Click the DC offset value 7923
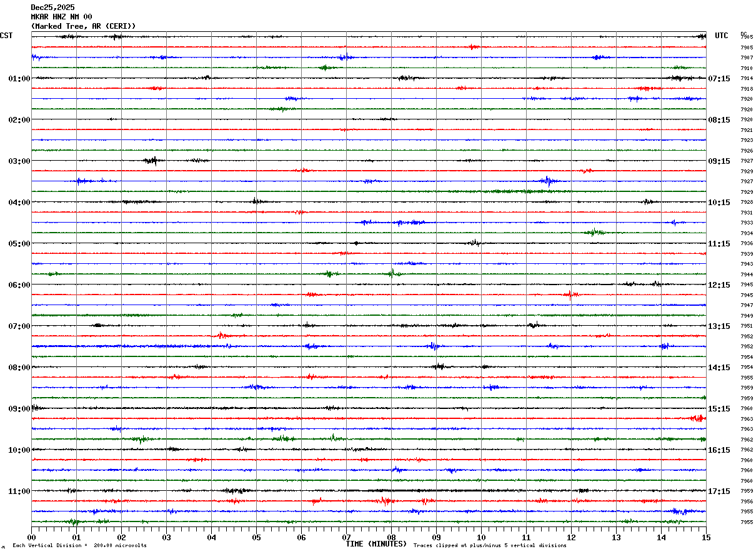The height and width of the screenshot is (554, 756). [x=747, y=141]
